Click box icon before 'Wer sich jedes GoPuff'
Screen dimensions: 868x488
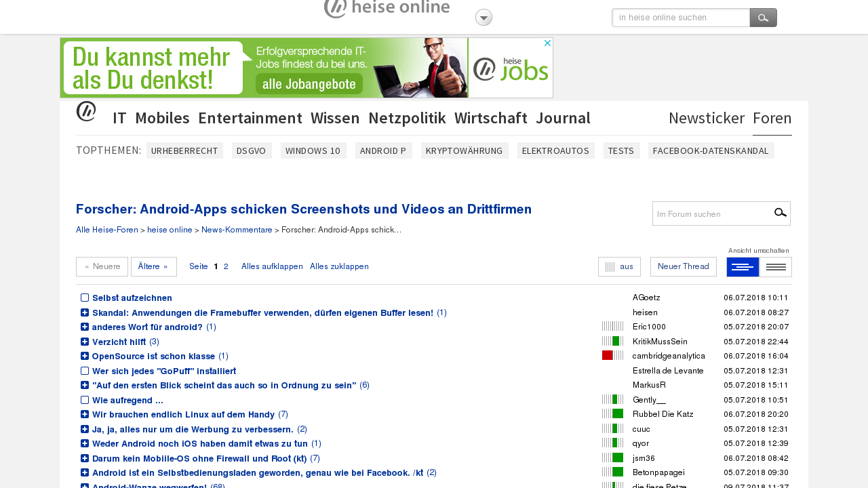point(85,371)
